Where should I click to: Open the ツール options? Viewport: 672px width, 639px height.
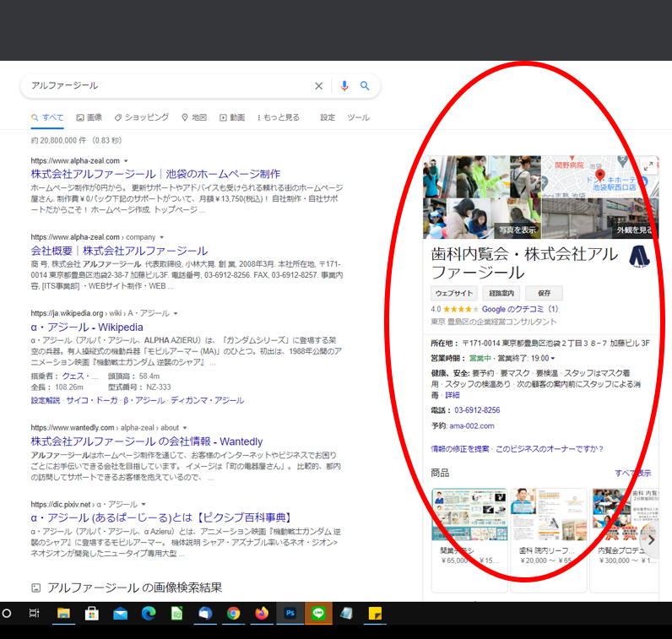tap(358, 117)
